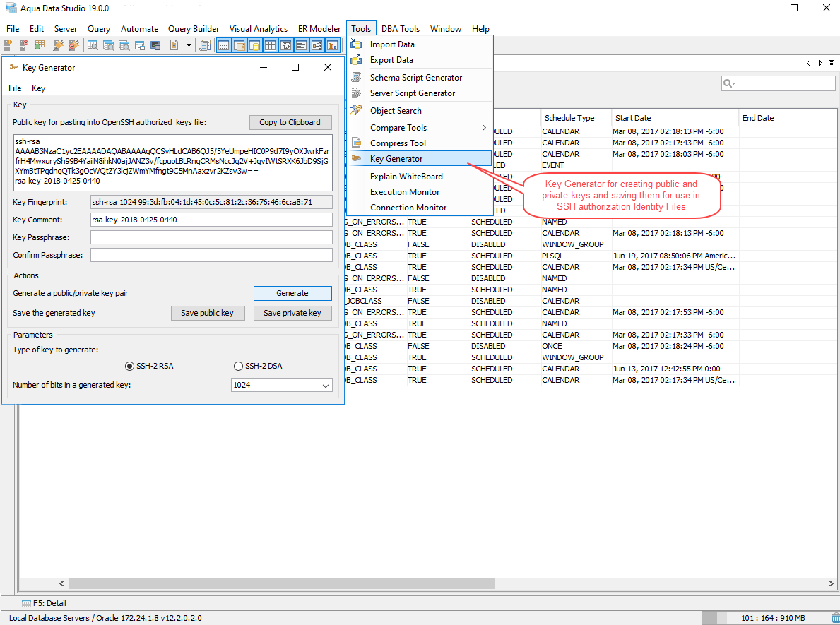This screenshot has height=625, width=840.
Task: Toggle the yellow cylinder panel toolbar icon
Action: click(254, 45)
